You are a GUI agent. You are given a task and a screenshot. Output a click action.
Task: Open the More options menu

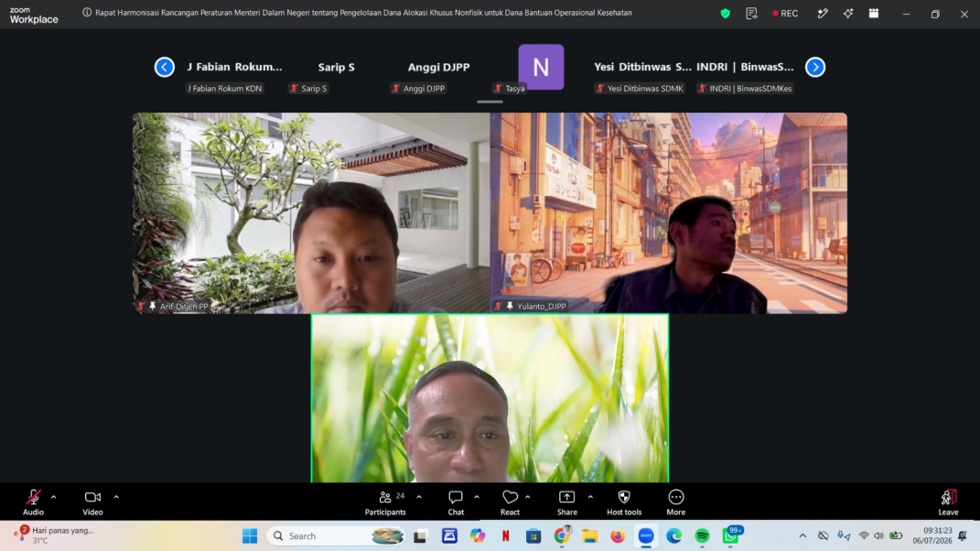point(675,502)
